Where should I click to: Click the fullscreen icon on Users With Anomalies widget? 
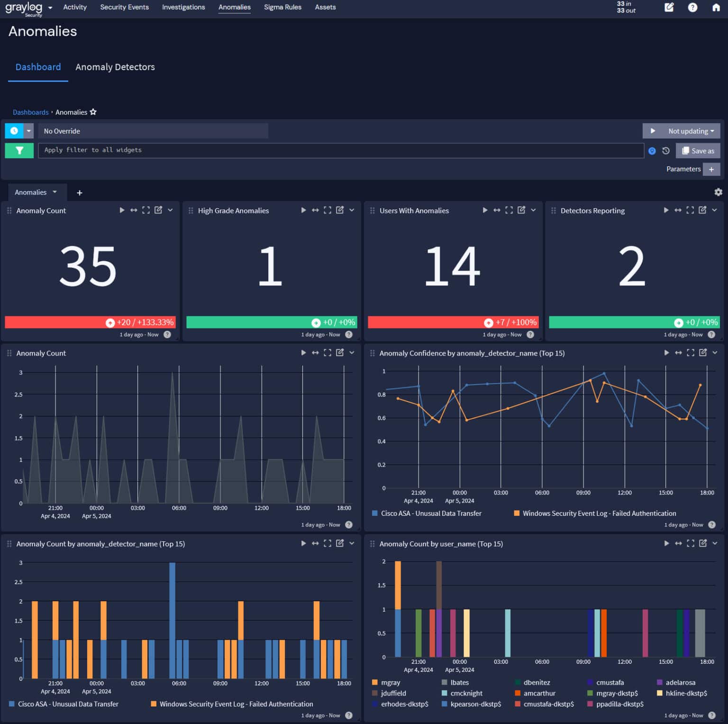(510, 210)
